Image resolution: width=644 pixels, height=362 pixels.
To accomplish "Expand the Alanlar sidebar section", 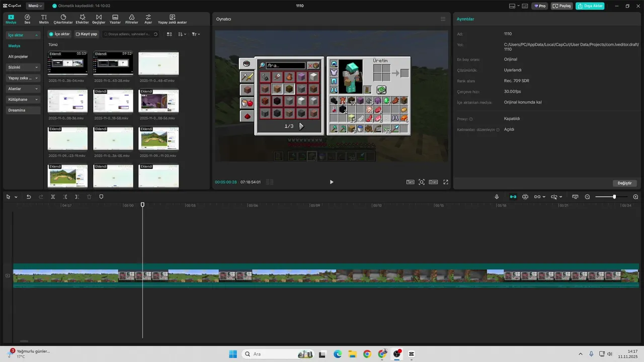I will (x=23, y=88).
